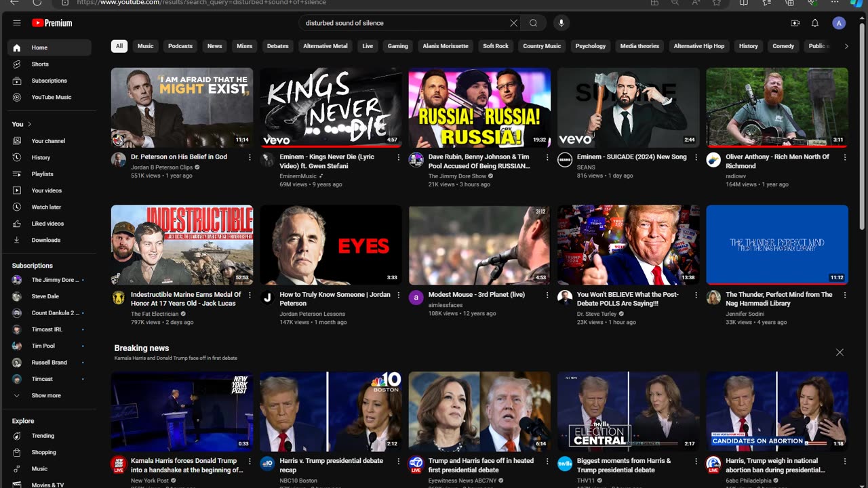Viewport: 868px width, 488px height.
Task: Play New York Post handshake video
Action: pos(182,411)
